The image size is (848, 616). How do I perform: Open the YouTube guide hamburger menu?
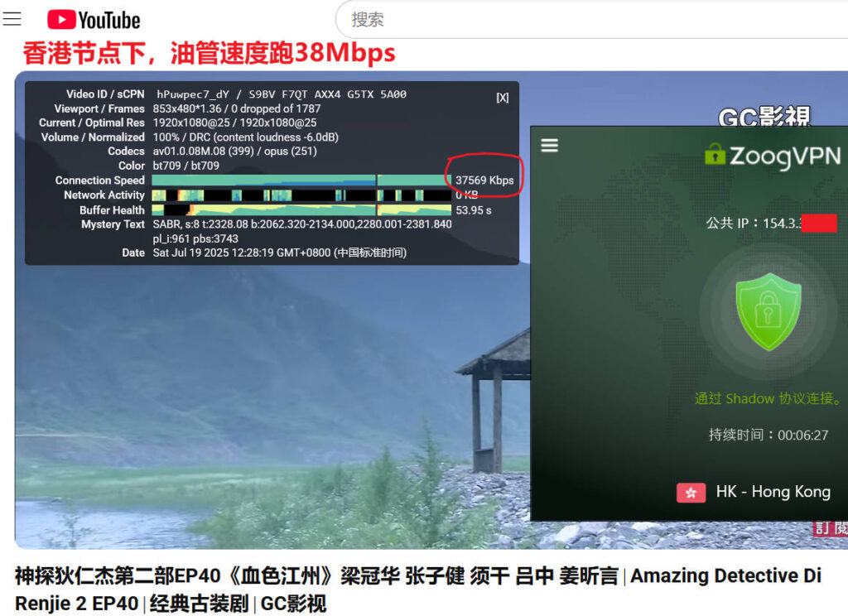click(x=12, y=19)
